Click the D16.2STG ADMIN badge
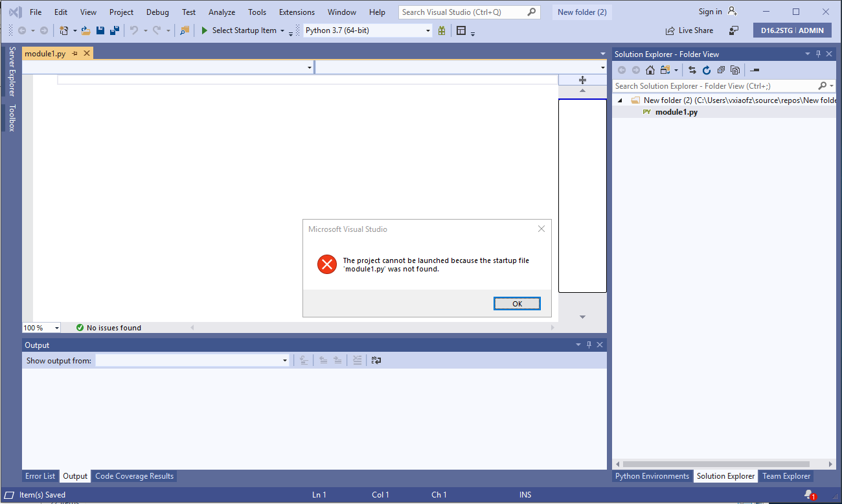The height and width of the screenshot is (504, 842). coord(793,30)
